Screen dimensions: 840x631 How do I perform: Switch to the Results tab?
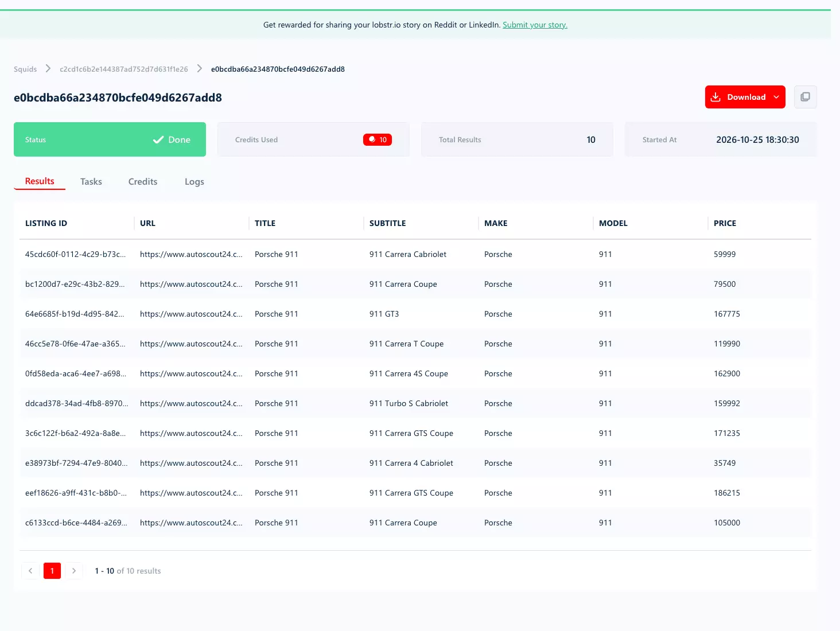[40, 181]
